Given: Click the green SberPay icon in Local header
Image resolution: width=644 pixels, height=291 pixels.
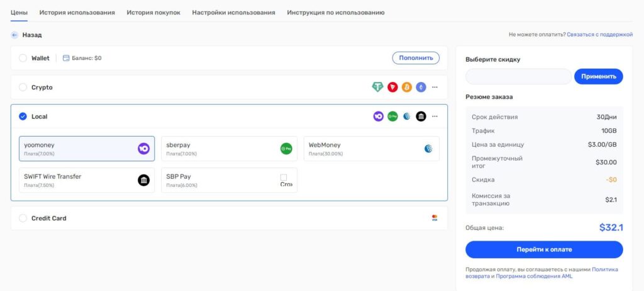Looking at the screenshot, I should pyautogui.click(x=392, y=117).
